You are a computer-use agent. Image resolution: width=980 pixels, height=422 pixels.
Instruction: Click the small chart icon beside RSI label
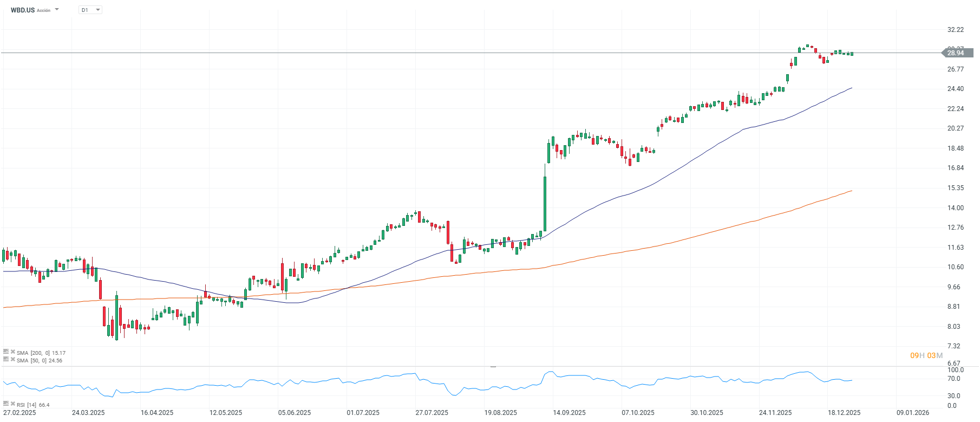(6, 404)
